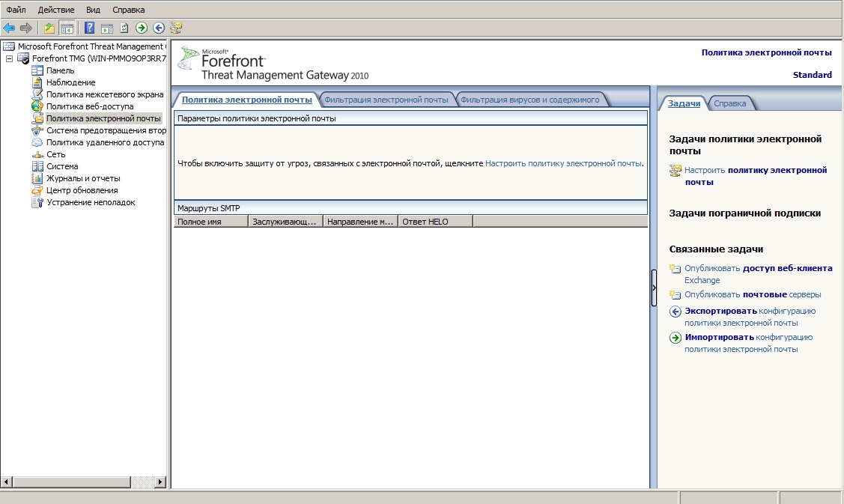844x504 pixels.
Task: Select Наблюдение in the tree
Action: pos(70,82)
